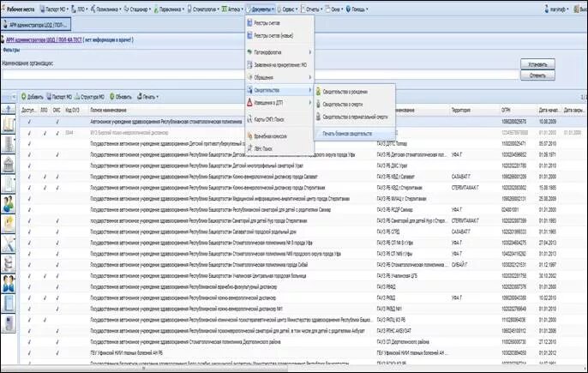Open the Отчеты menu
This screenshot has height=373, width=588.
[312, 9]
